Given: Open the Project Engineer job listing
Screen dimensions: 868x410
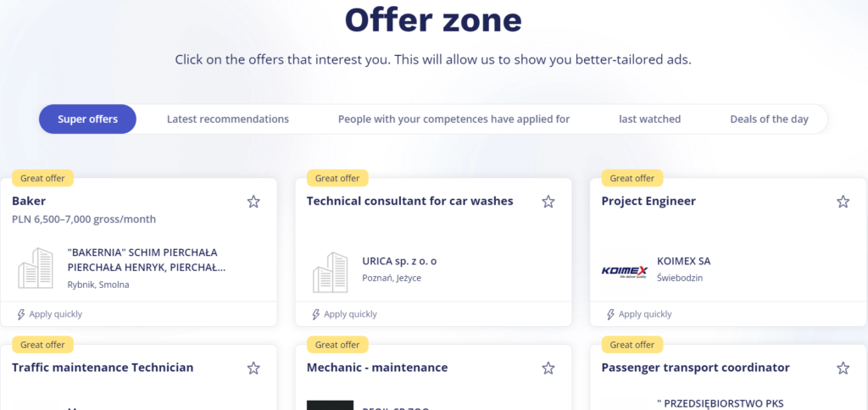Looking at the screenshot, I should 648,201.
